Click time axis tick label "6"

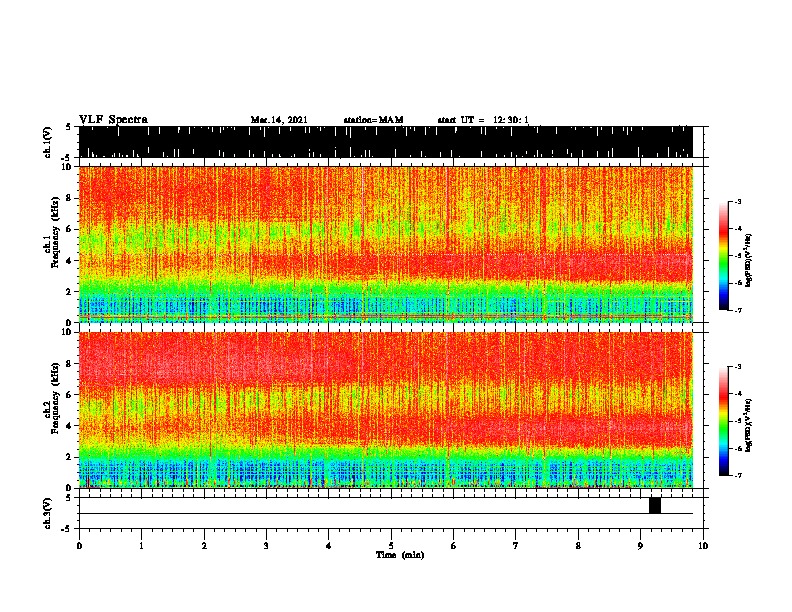[x=453, y=546]
